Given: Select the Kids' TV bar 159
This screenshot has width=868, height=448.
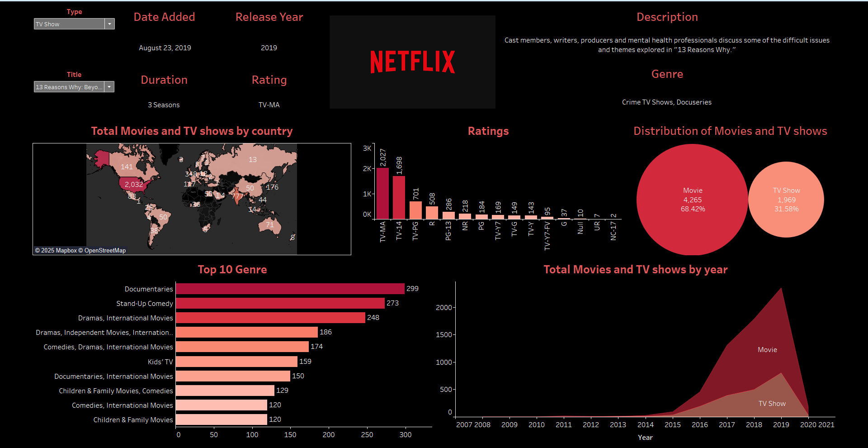Looking at the screenshot, I should [236, 362].
